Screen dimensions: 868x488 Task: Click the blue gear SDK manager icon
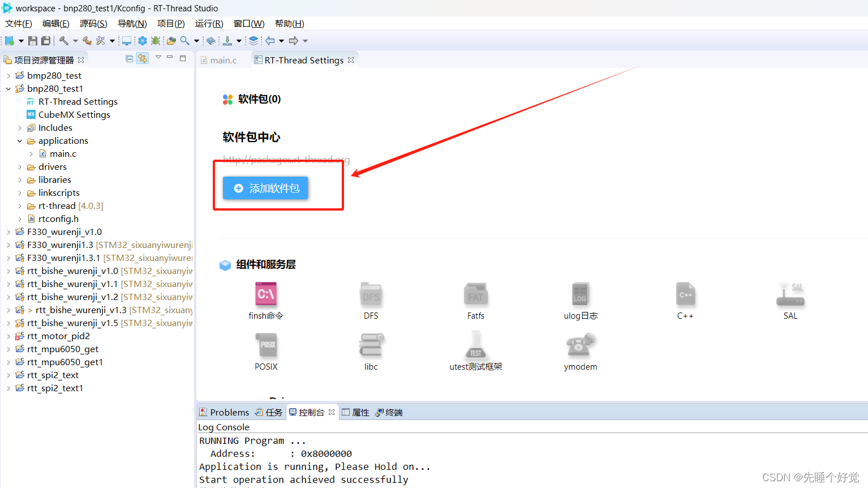[143, 41]
